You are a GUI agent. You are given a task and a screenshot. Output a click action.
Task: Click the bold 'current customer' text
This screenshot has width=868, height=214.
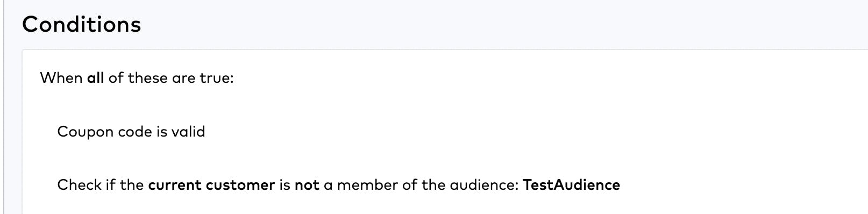[x=211, y=185]
